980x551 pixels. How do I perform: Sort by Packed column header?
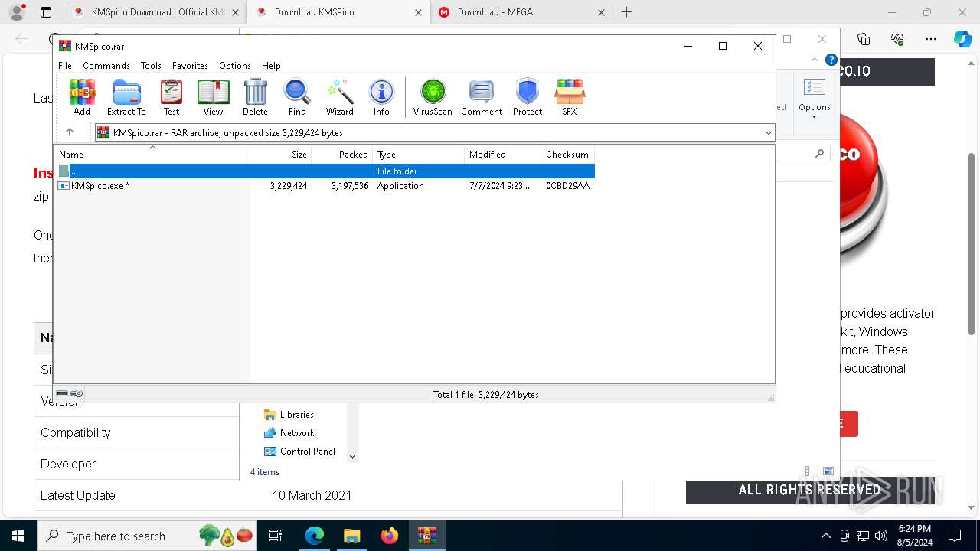click(342, 155)
